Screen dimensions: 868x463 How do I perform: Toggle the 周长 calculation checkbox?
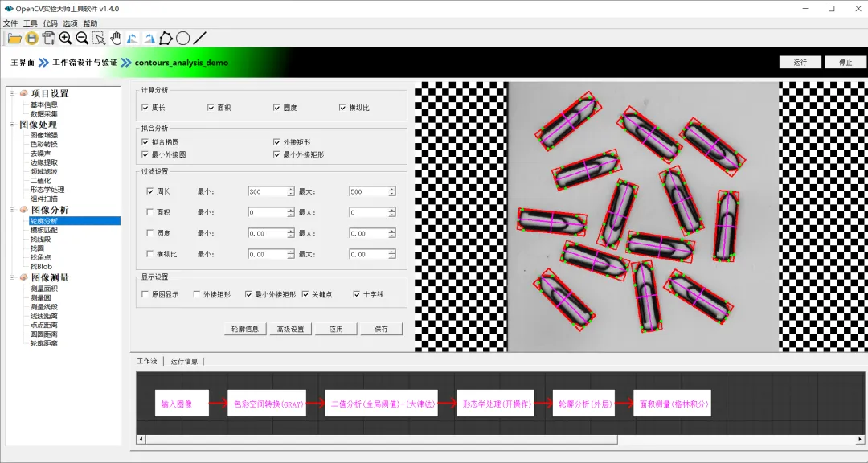[145, 108]
